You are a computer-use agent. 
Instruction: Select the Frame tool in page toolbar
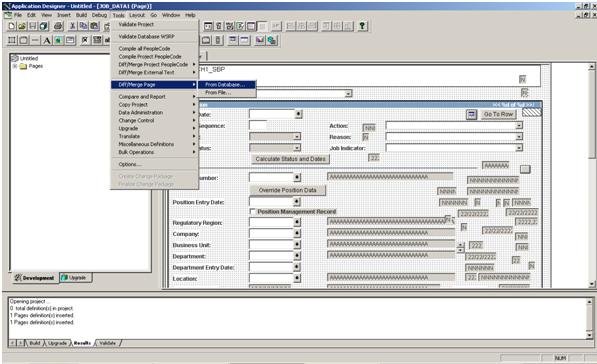(12, 40)
